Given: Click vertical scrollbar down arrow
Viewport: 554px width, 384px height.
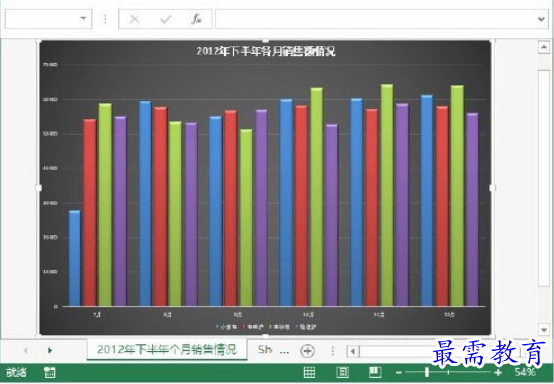Looking at the screenshot, I should pos(544,330).
